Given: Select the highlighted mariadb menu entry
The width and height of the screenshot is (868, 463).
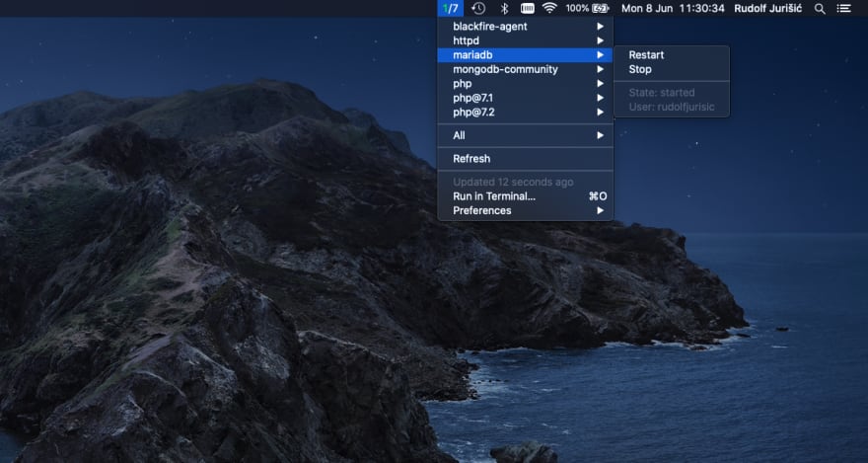Looking at the screenshot, I should pyautogui.click(x=526, y=55).
